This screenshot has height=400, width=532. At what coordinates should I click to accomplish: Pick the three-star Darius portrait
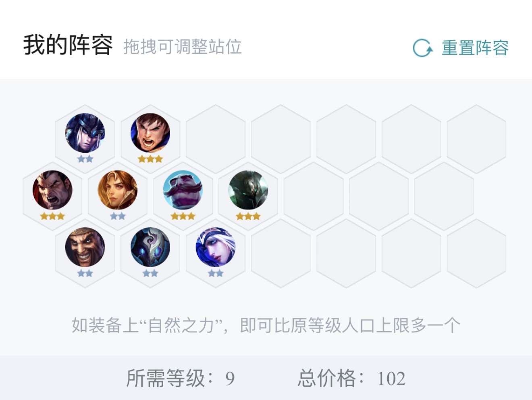pyautogui.click(x=52, y=190)
